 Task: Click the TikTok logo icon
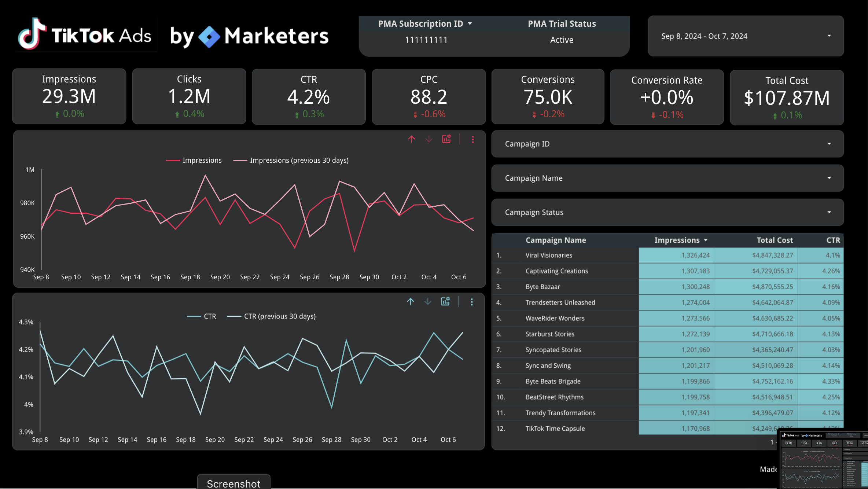tap(32, 35)
